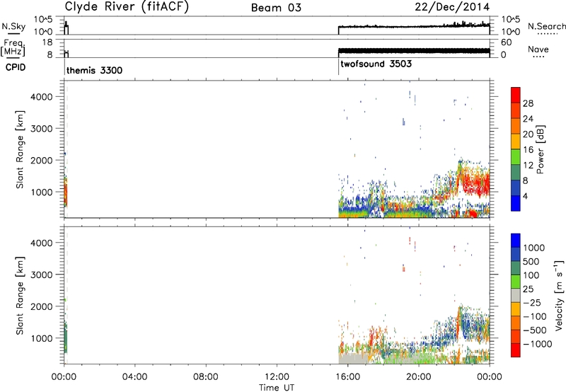
Task: Pick the bright blue bottom Power colorbar segment
Action: pyautogui.click(x=516, y=203)
